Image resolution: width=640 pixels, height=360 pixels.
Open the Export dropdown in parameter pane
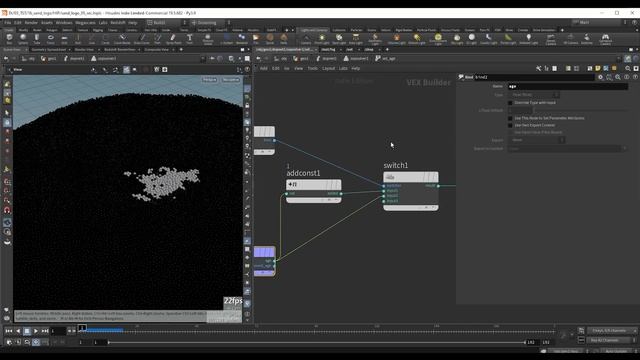(x=537, y=140)
